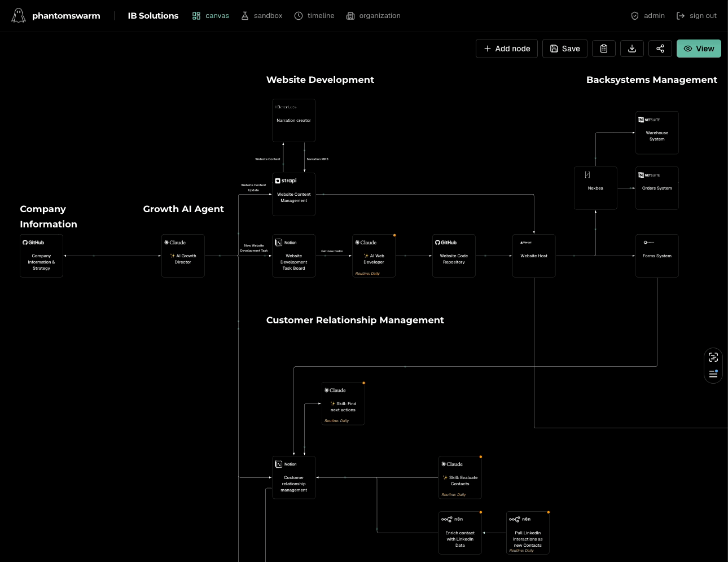Click the Vercel logo on Website Host

click(526, 242)
